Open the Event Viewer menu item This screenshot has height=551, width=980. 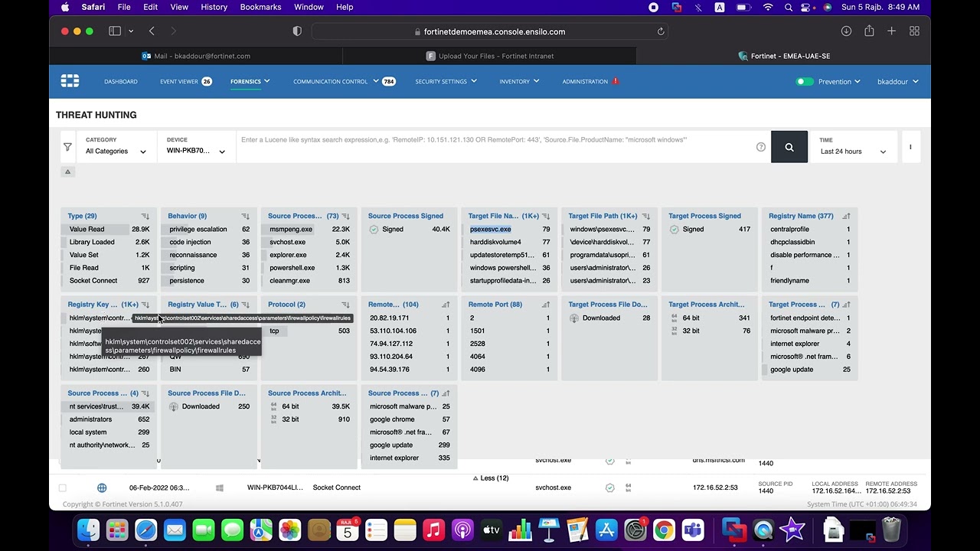[x=185, y=81]
